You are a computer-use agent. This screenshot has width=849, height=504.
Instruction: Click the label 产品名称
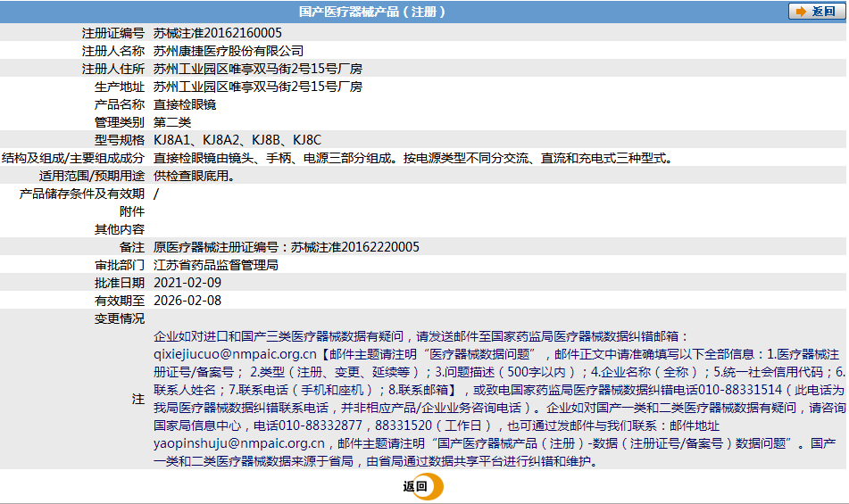tap(120, 104)
